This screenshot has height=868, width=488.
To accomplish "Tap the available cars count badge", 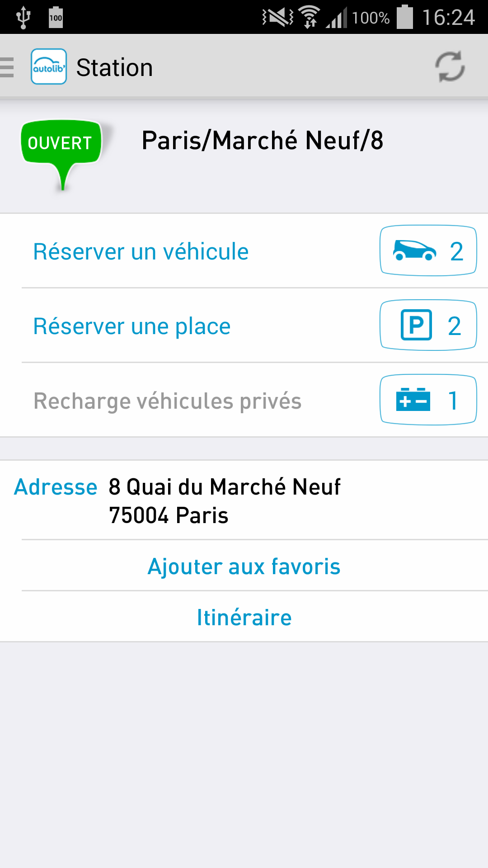I will [428, 250].
